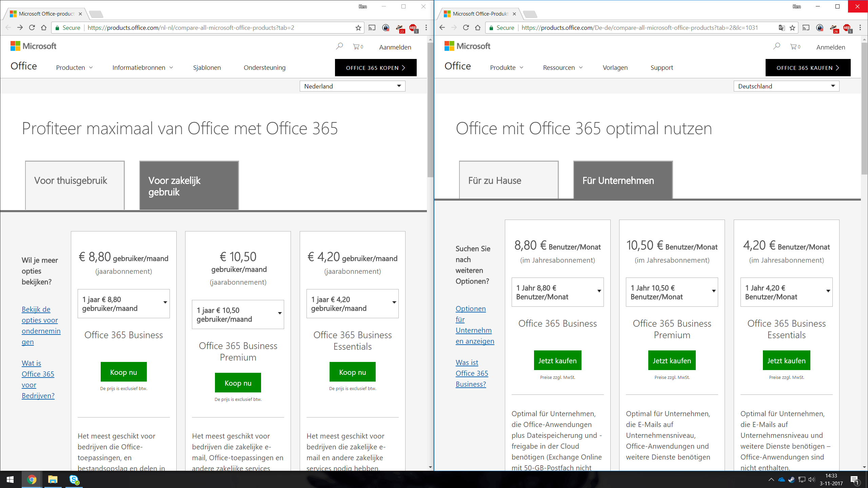Launch Skype from the taskbar
Screen dimensions: 868x488
[x=74, y=480]
